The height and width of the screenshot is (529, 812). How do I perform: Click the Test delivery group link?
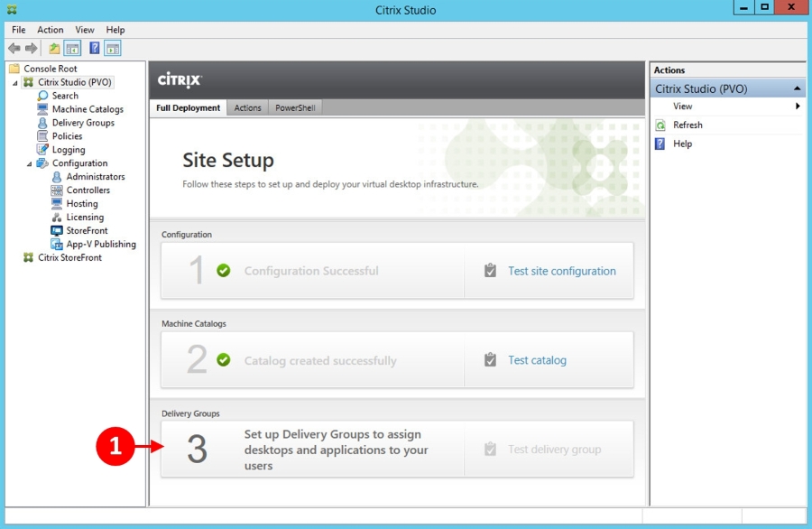tap(554, 450)
